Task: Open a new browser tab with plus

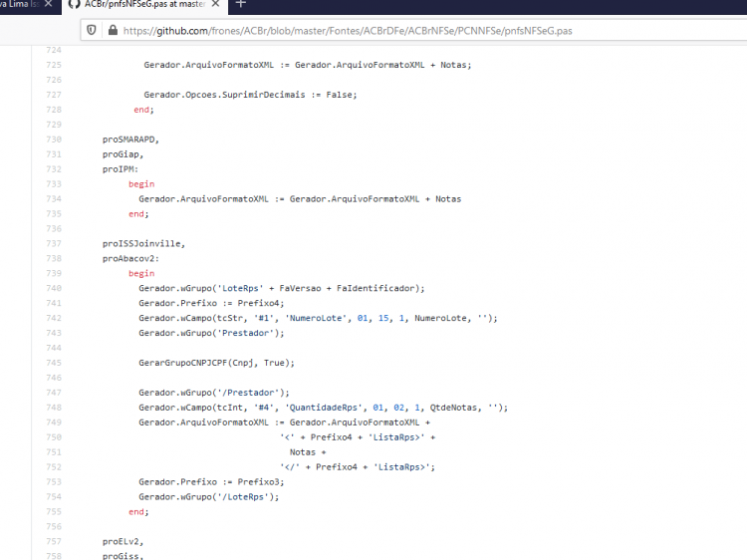Action: (241, 4)
